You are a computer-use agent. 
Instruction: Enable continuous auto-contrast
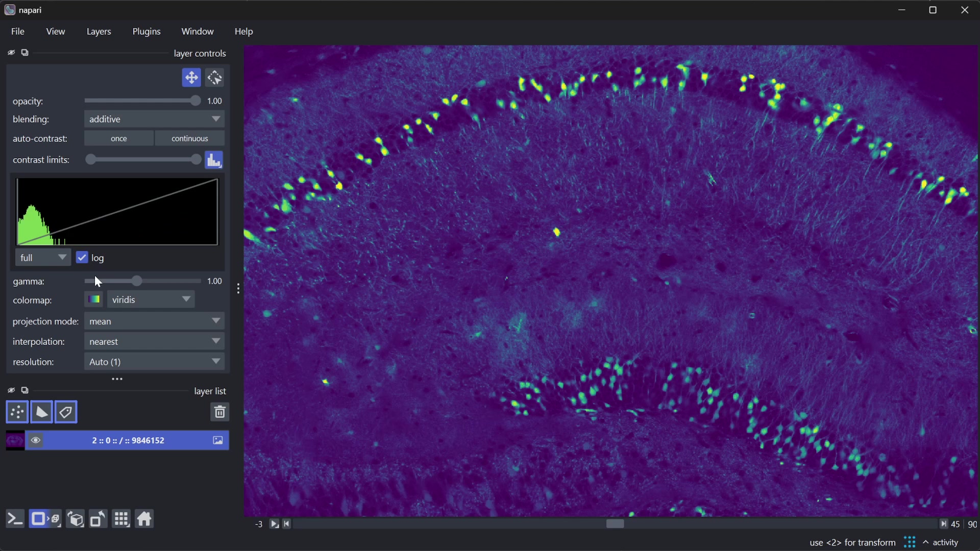[x=190, y=139]
